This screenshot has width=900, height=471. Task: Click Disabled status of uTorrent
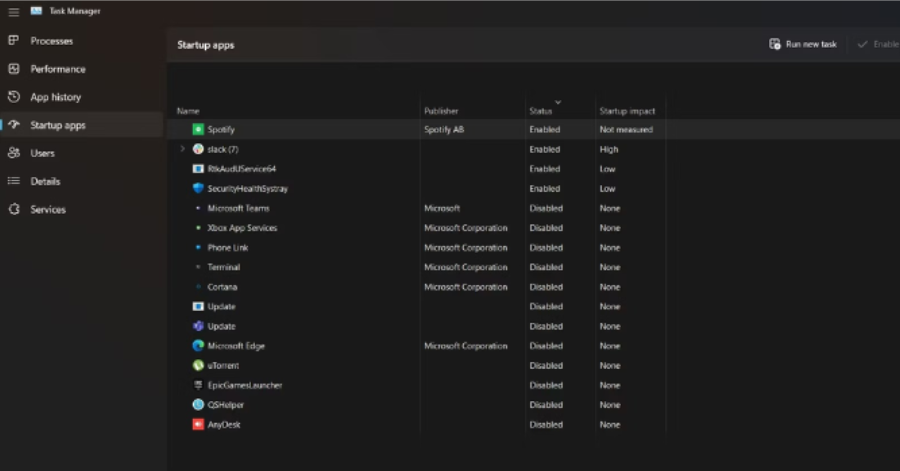click(x=546, y=365)
